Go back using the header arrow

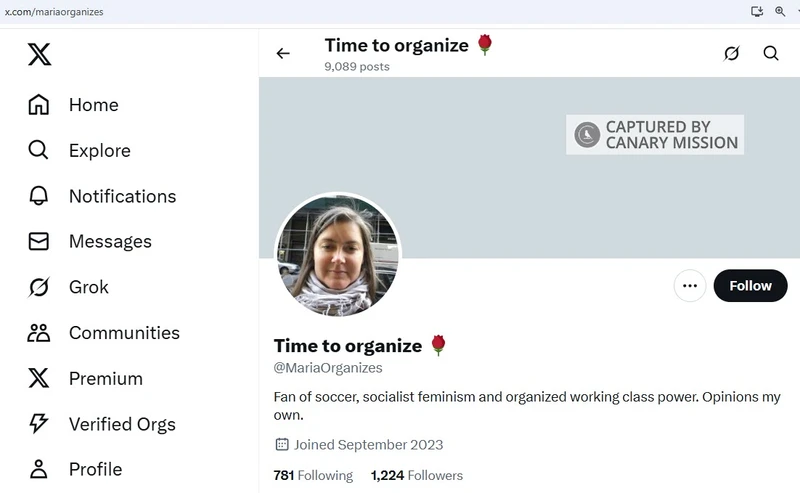point(283,54)
